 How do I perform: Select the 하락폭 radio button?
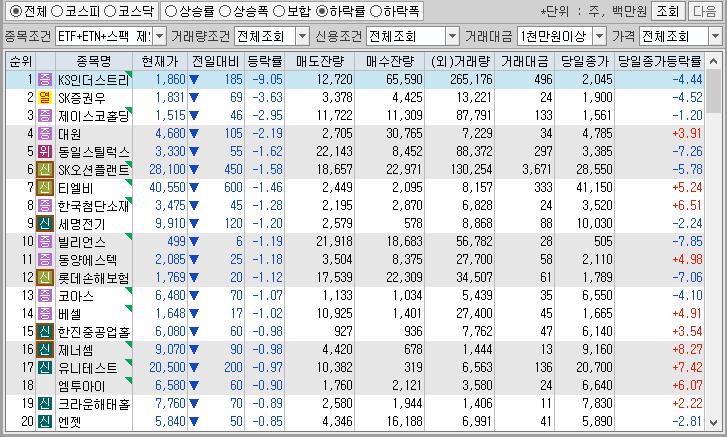pos(376,11)
